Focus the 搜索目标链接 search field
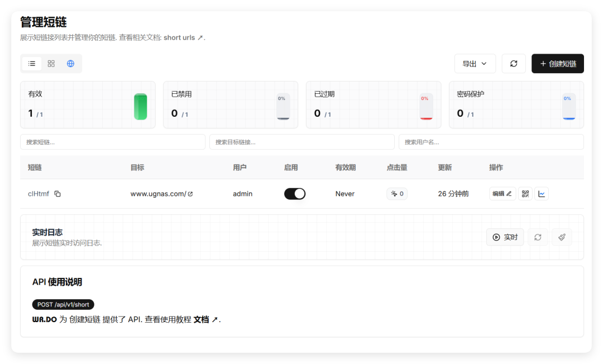This screenshot has height=364, width=603. [x=302, y=142]
